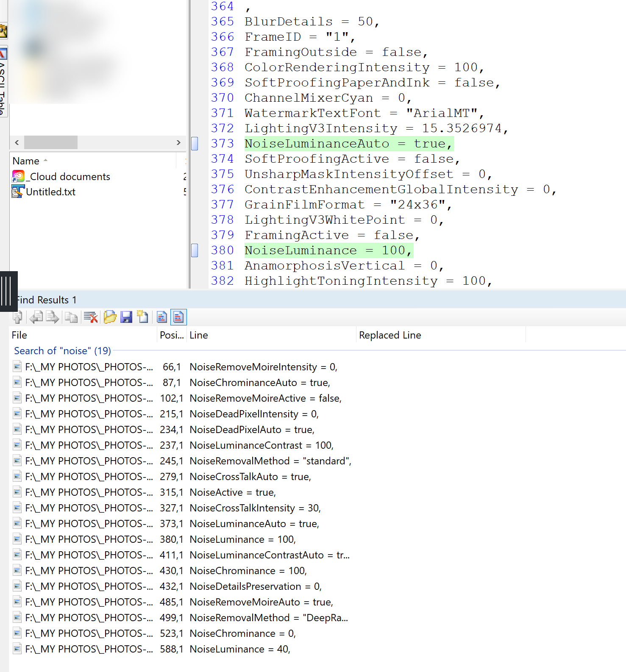Click the Replaced Line column header

[390, 335]
